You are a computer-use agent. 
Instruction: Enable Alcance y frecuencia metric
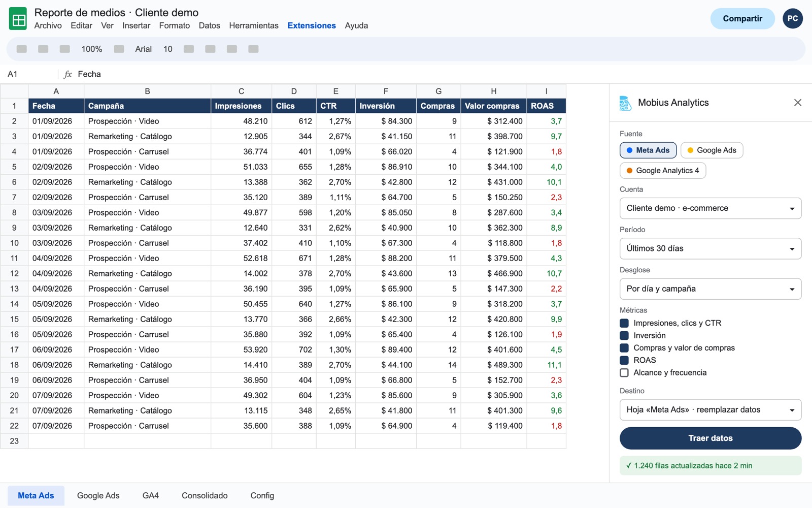coord(624,373)
